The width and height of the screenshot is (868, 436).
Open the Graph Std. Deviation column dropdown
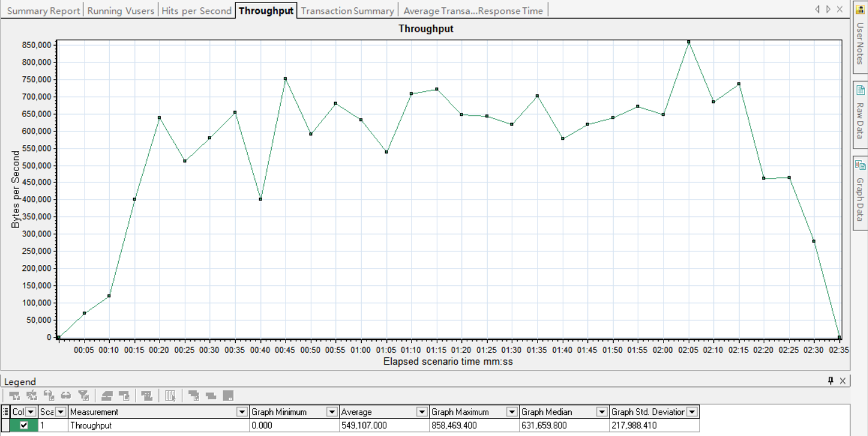[692, 412]
